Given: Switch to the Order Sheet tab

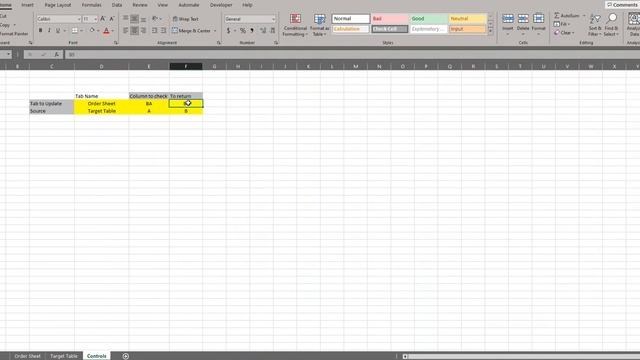Looking at the screenshot, I should [27, 356].
